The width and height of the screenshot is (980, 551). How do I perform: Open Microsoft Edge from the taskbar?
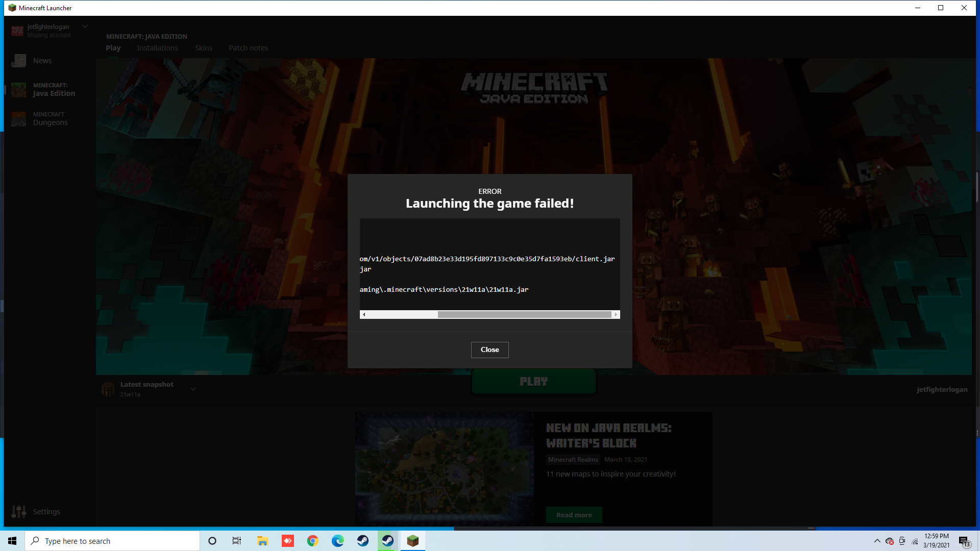338,541
